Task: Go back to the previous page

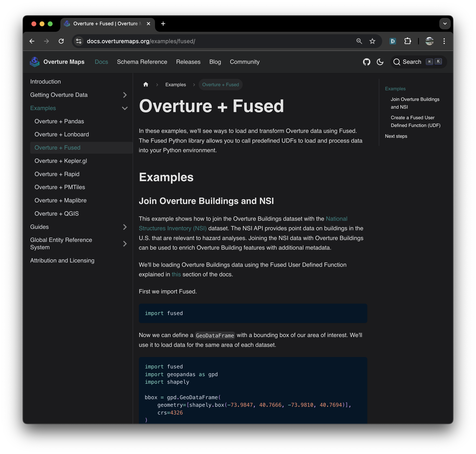Action: coord(32,41)
